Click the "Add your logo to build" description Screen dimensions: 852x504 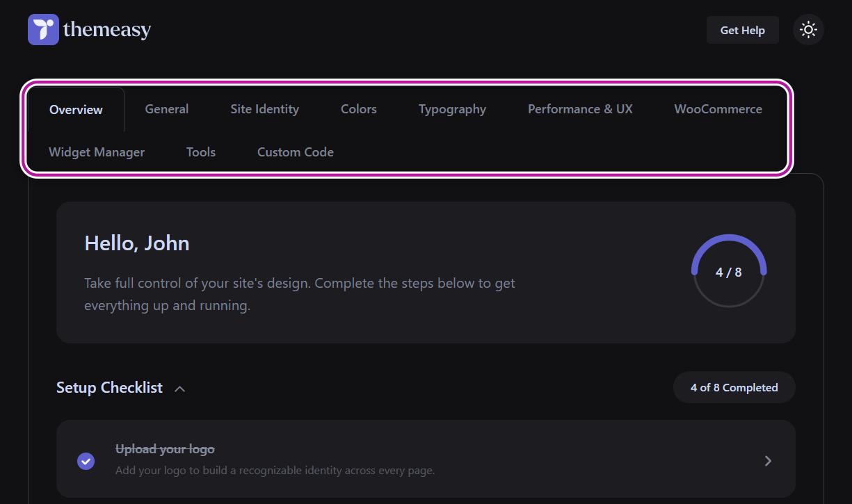coord(275,471)
